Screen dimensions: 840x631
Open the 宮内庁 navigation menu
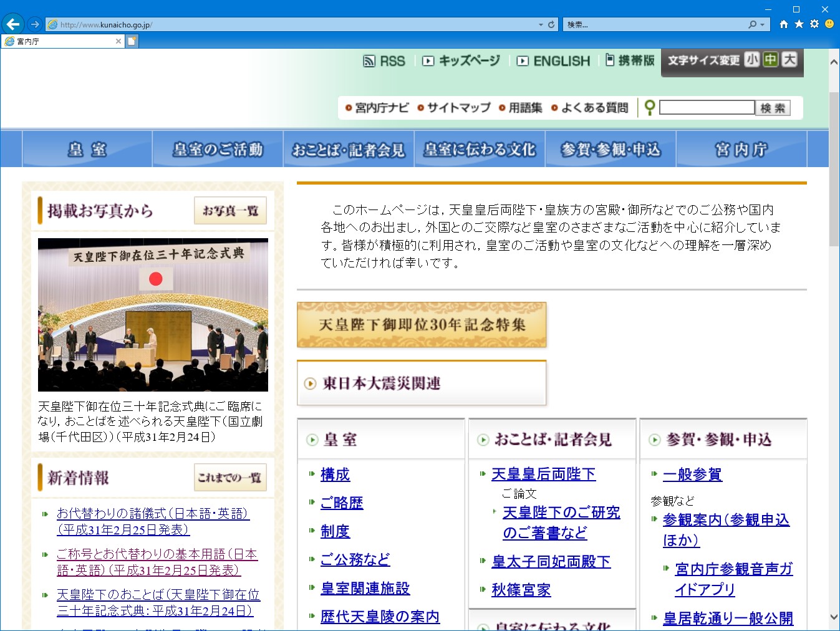[741, 150]
